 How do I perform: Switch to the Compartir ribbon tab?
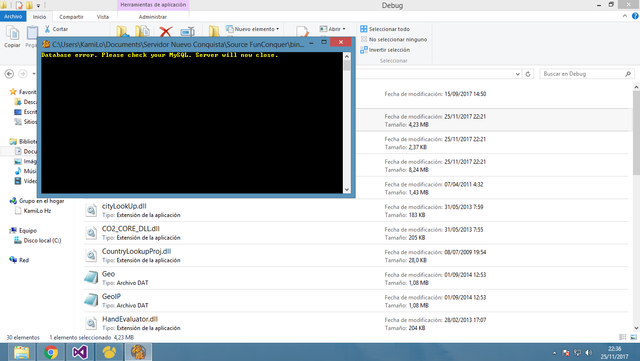point(71,17)
